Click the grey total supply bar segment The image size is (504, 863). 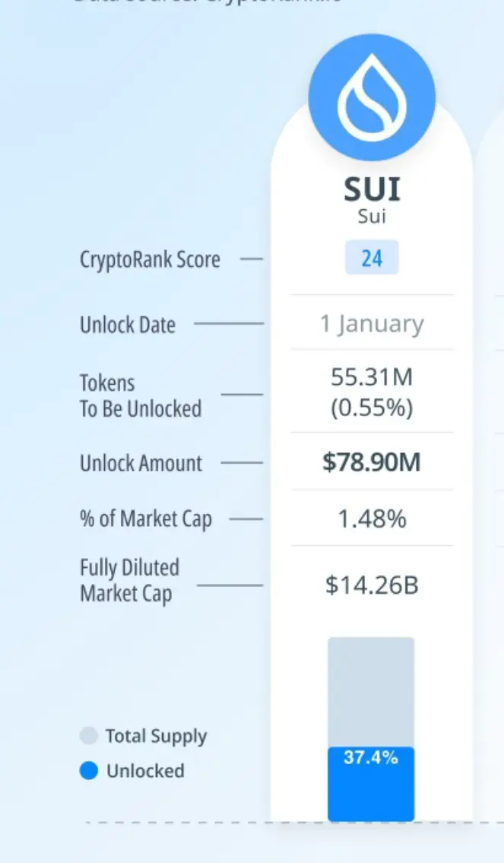pyautogui.click(x=372, y=692)
